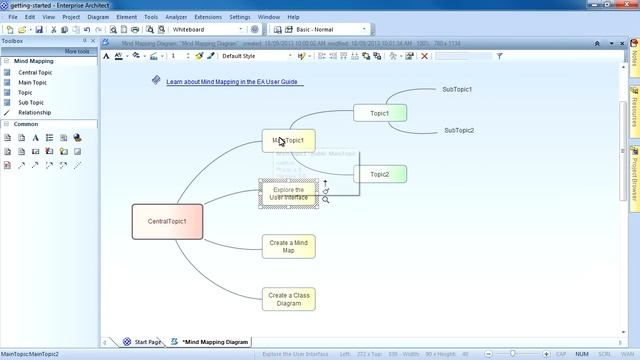Click the text style A icon in diagram toolbar
Screen dimensions: 640x360
click(106, 56)
